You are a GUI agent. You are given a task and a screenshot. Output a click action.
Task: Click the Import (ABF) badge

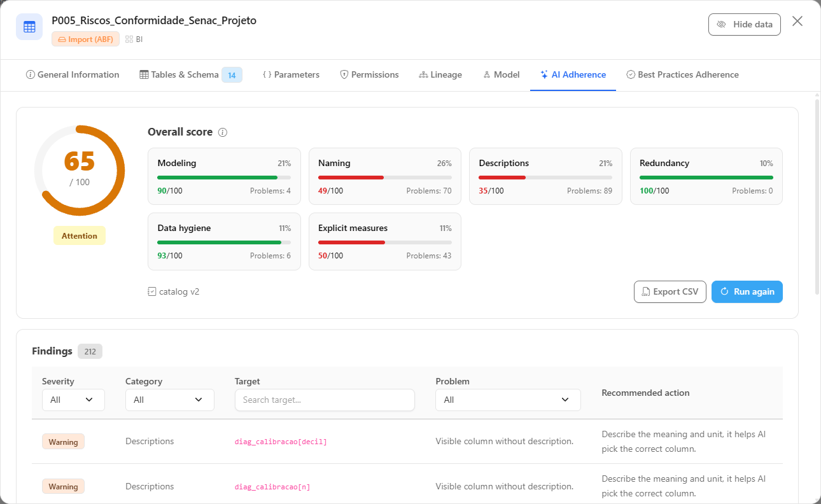pos(85,39)
